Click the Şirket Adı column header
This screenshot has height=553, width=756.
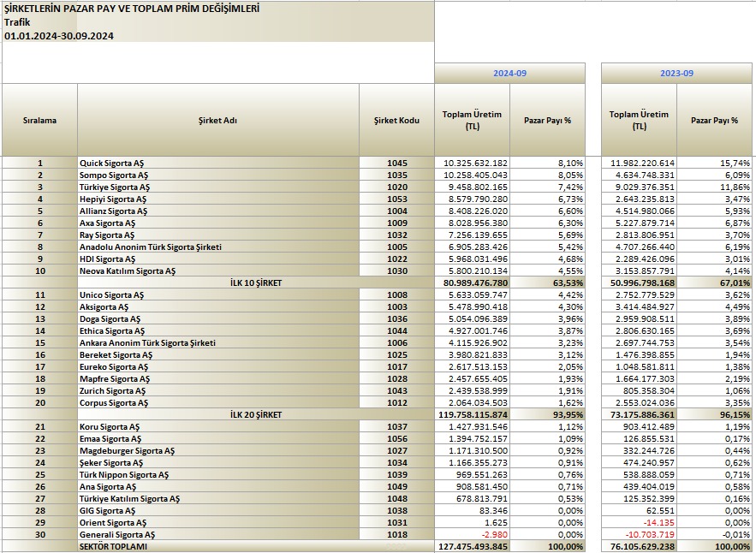click(218, 120)
